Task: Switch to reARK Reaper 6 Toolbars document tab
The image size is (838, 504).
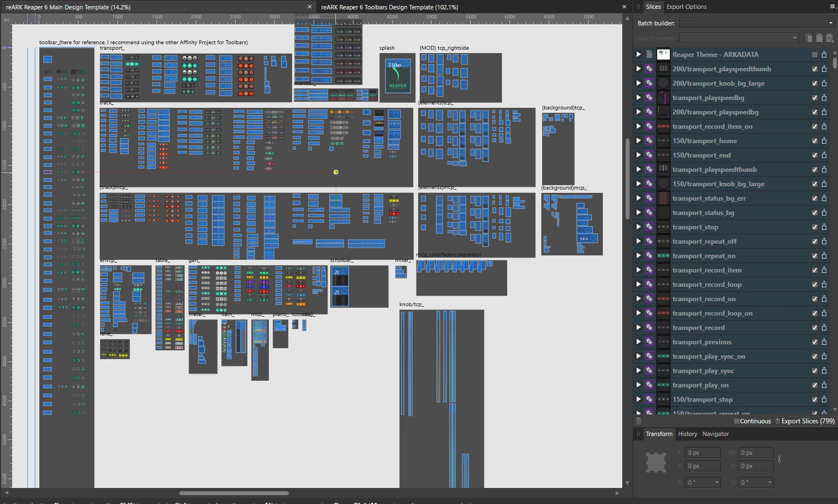Action: tap(389, 7)
